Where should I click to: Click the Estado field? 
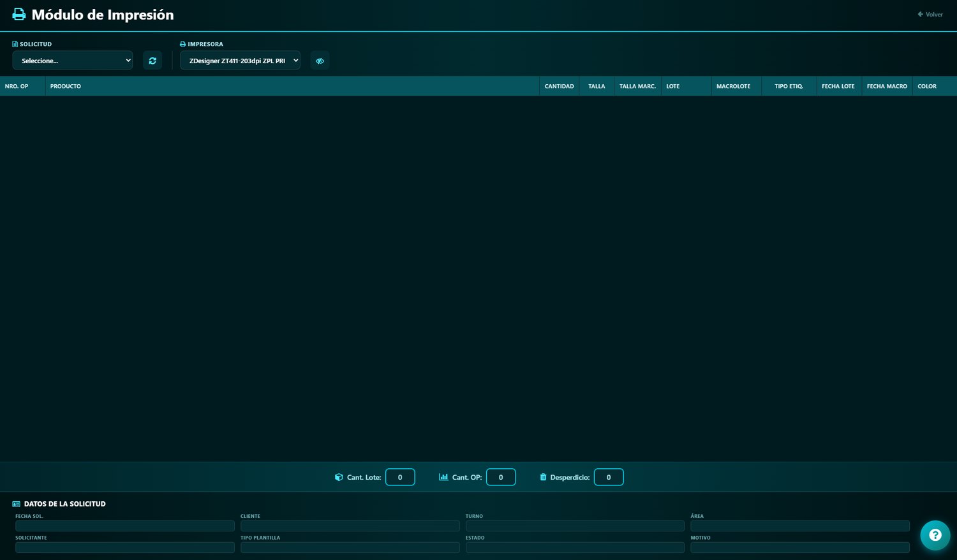coord(575,547)
